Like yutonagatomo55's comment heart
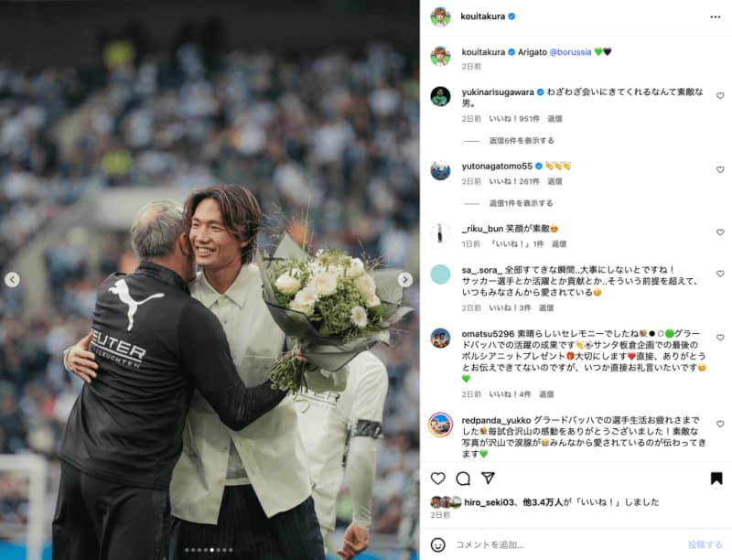This screenshot has width=732, height=560. 720,169
